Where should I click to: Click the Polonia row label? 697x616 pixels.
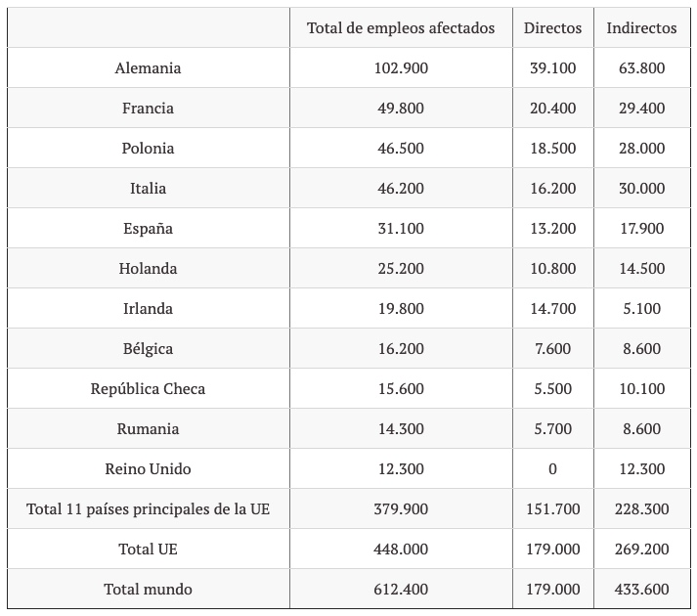[148, 149]
